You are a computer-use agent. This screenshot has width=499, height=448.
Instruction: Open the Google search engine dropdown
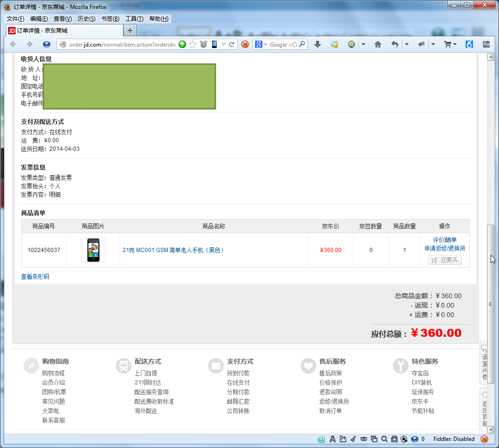[x=265, y=45]
